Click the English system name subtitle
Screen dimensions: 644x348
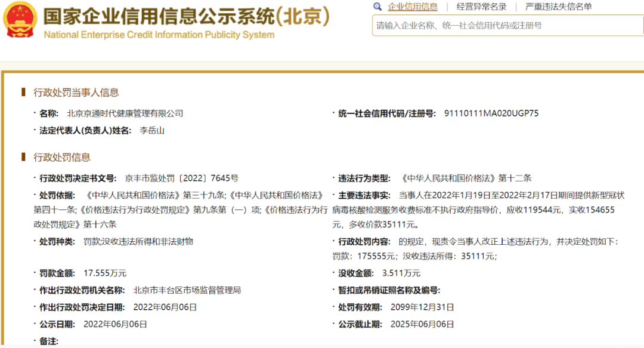click(x=159, y=35)
